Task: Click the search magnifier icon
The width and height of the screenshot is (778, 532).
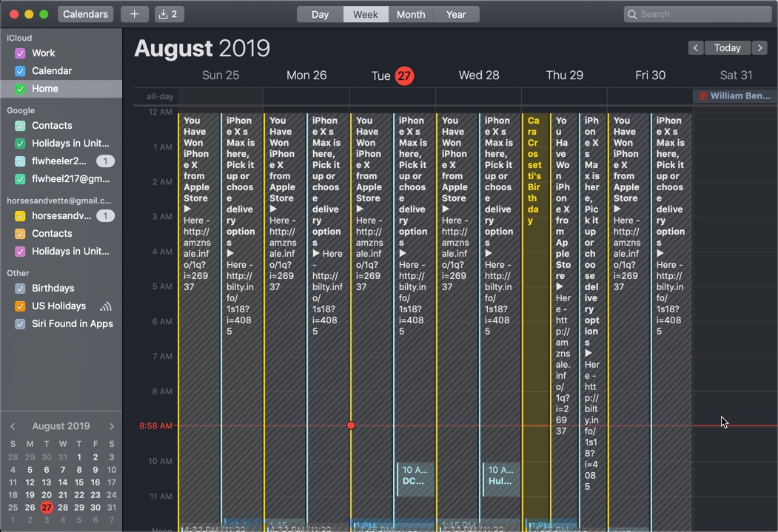Action: [x=632, y=14]
